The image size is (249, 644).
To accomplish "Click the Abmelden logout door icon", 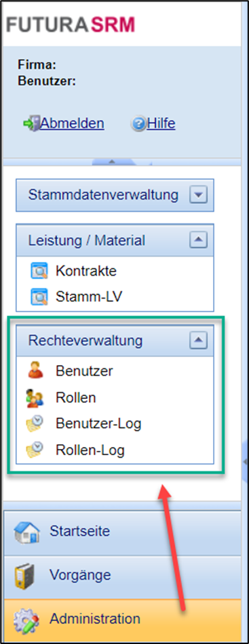I will [x=31, y=124].
